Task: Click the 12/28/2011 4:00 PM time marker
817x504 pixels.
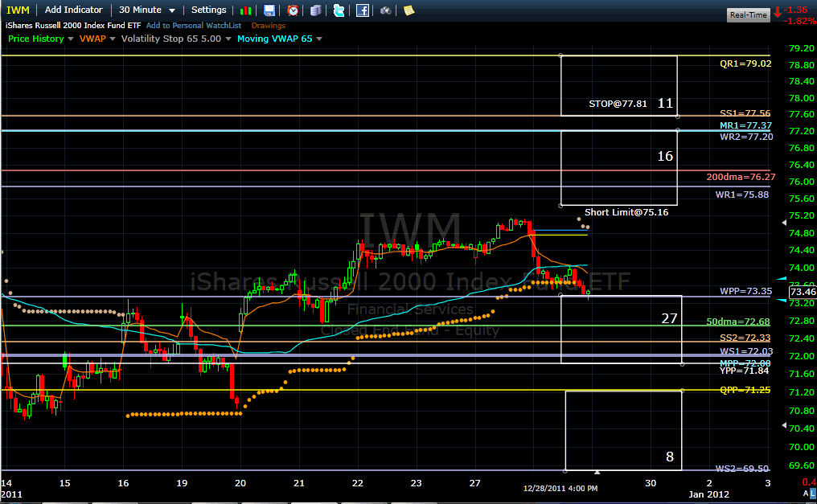Action: (560, 489)
